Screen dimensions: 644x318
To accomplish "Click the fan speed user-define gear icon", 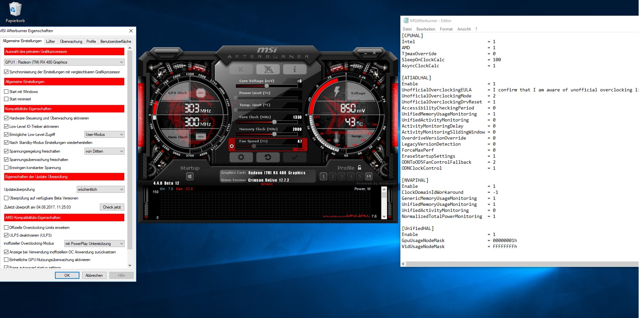I will click(x=232, y=146).
